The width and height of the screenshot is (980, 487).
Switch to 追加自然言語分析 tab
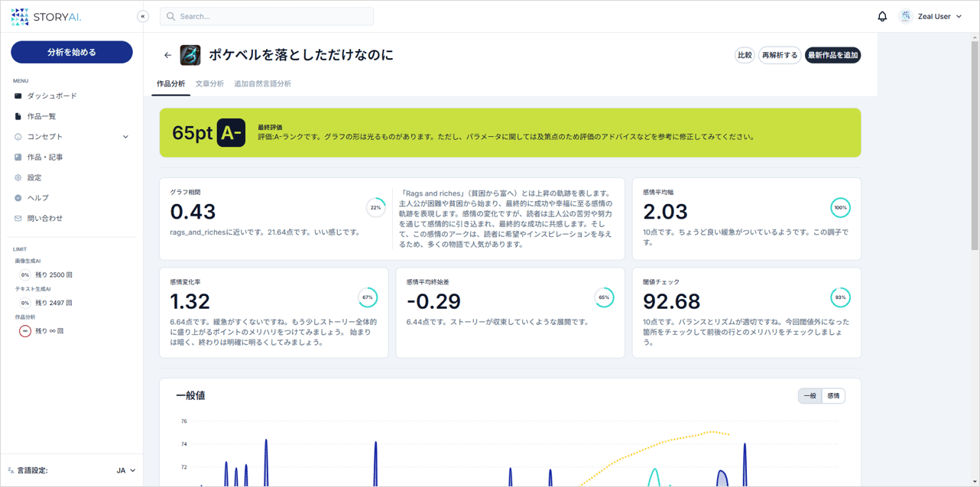pos(262,84)
